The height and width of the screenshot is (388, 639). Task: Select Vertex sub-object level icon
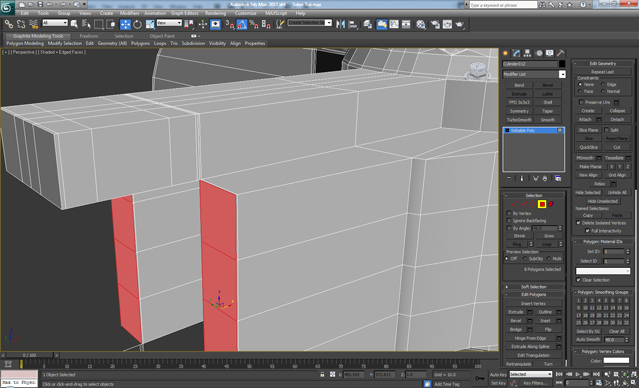coord(515,204)
